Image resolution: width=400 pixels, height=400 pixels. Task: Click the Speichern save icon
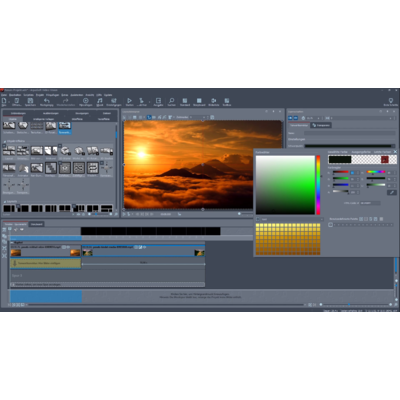[x=30, y=101]
